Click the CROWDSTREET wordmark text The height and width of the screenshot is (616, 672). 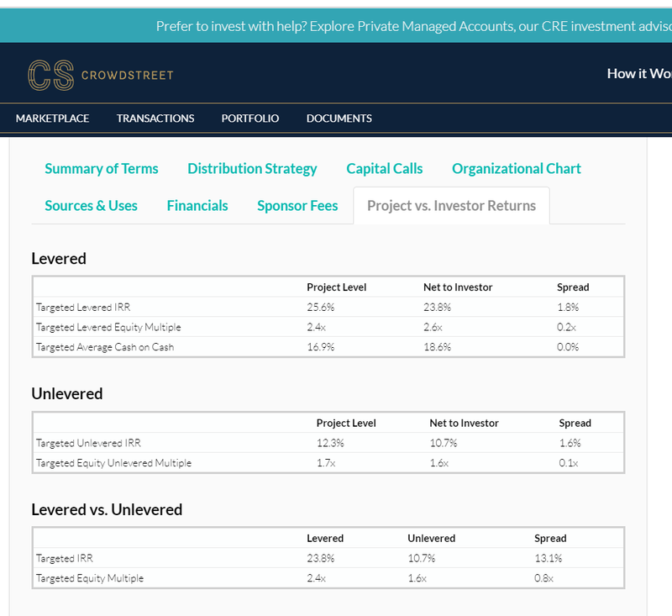128,76
